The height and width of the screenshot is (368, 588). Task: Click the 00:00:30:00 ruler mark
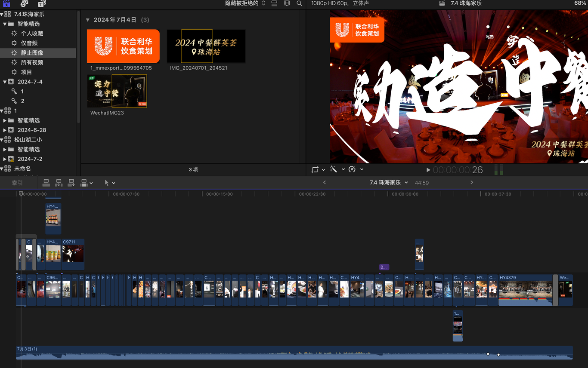pyautogui.click(x=405, y=194)
